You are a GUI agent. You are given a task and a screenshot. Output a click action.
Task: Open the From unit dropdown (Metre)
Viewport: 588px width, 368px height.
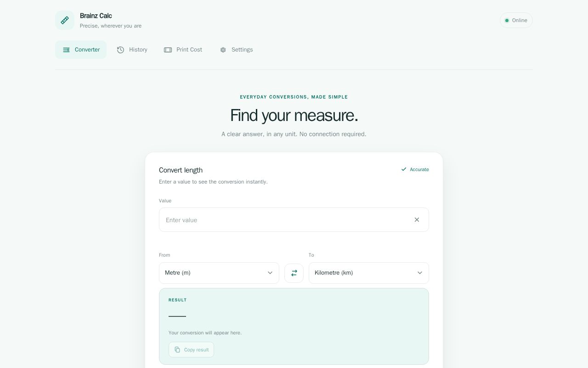coord(219,273)
